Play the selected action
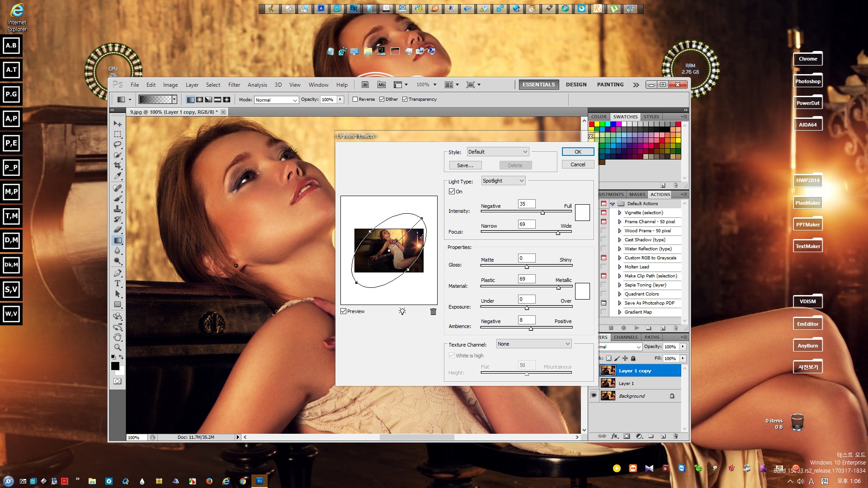This screenshot has height=488, width=868. pyautogui.click(x=637, y=328)
